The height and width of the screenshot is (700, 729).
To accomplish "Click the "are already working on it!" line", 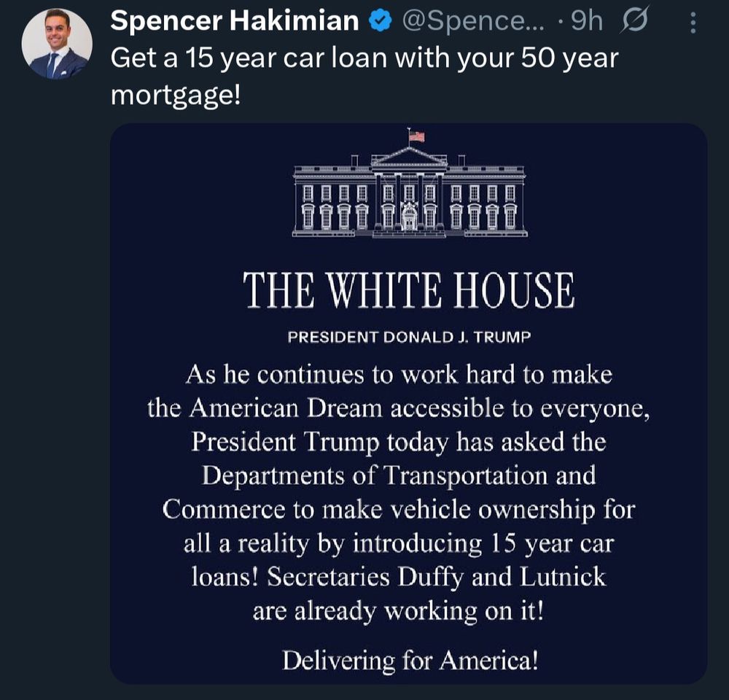I will (x=398, y=611).
